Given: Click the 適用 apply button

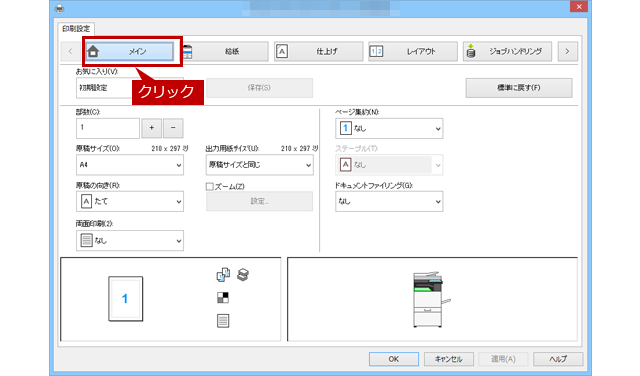Looking at the screenshot, I should [503, 359].
